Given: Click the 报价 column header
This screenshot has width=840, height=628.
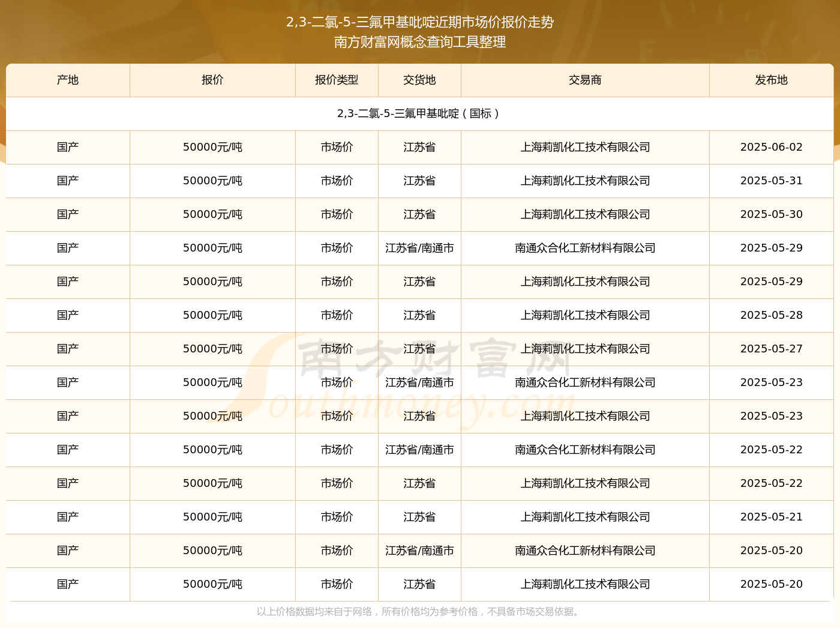Looking at the screenshot, I should 212,80.
